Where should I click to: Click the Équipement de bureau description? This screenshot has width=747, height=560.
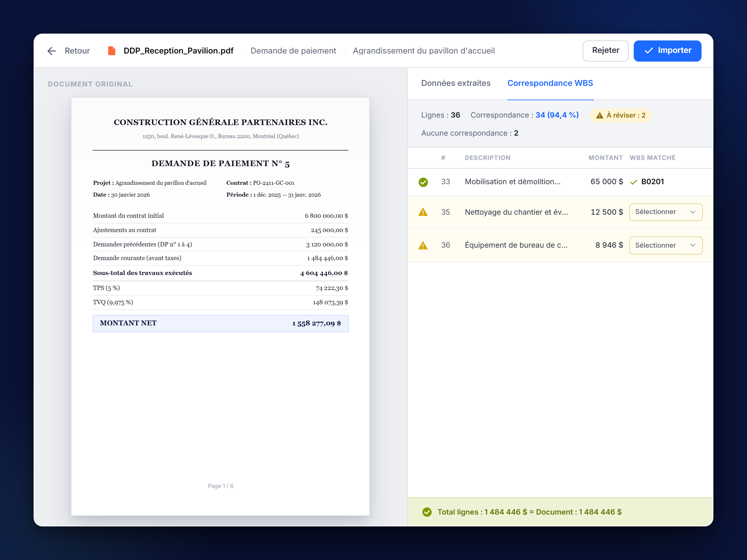click(x=516, y=245)
